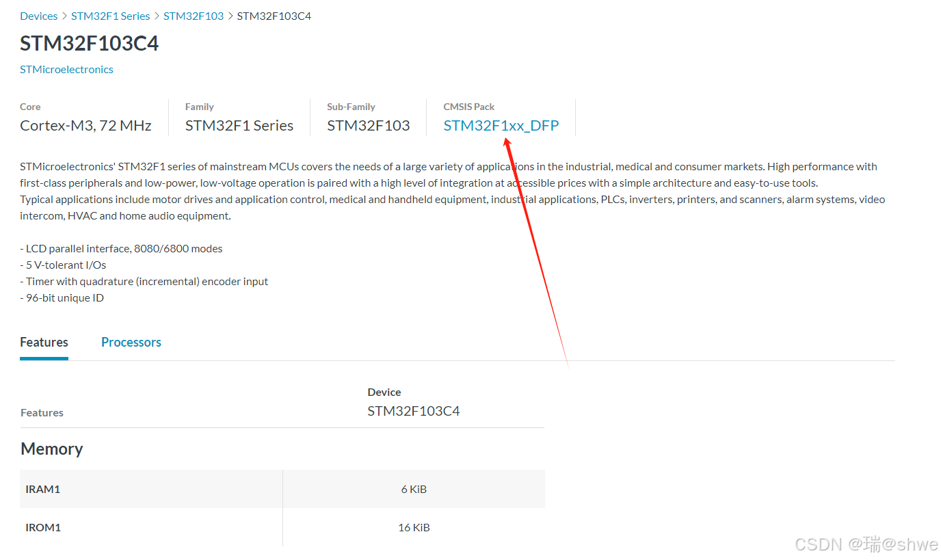Click the 16 KiB IROM1 value

[x=414, y=527]
